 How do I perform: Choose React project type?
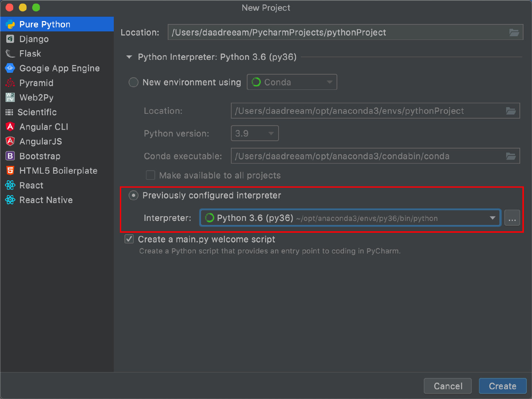point(57,185)
